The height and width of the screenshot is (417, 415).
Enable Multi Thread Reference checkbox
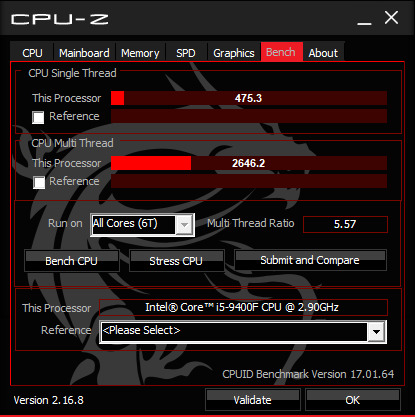pos(39,182)
